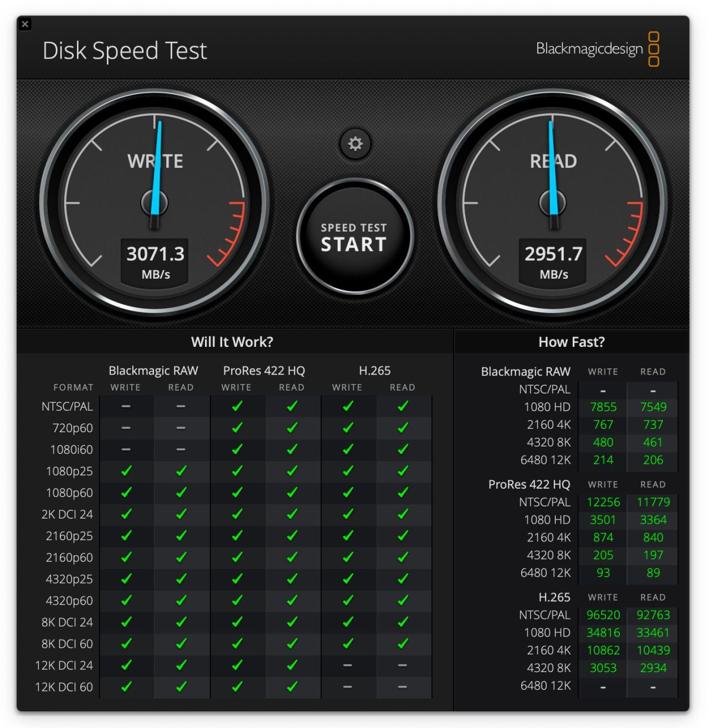709x728 pixels.
Task: Click the H.265 write checkmark for 1080p25
Action: tap(348, 471)
